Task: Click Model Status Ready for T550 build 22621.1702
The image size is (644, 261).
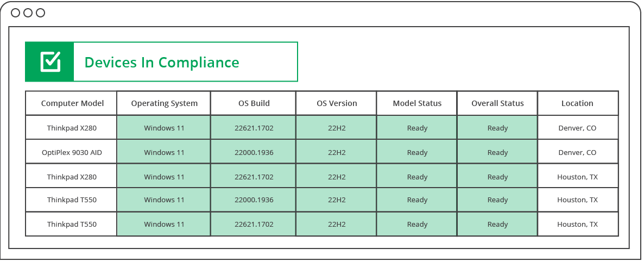Action: pyautogui.click(x=417, y=224)
